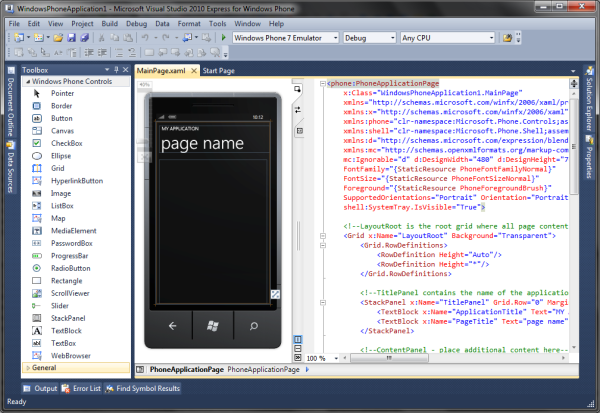Open the Solution Explorer side tab
Viewport: 600px width, 413px height.
pos(589,99)
